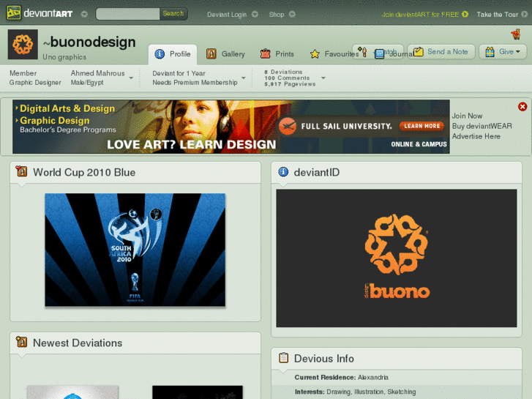
Task: Click the World Cup 2010 Blue heading icon
Action: tap(21, 171)
